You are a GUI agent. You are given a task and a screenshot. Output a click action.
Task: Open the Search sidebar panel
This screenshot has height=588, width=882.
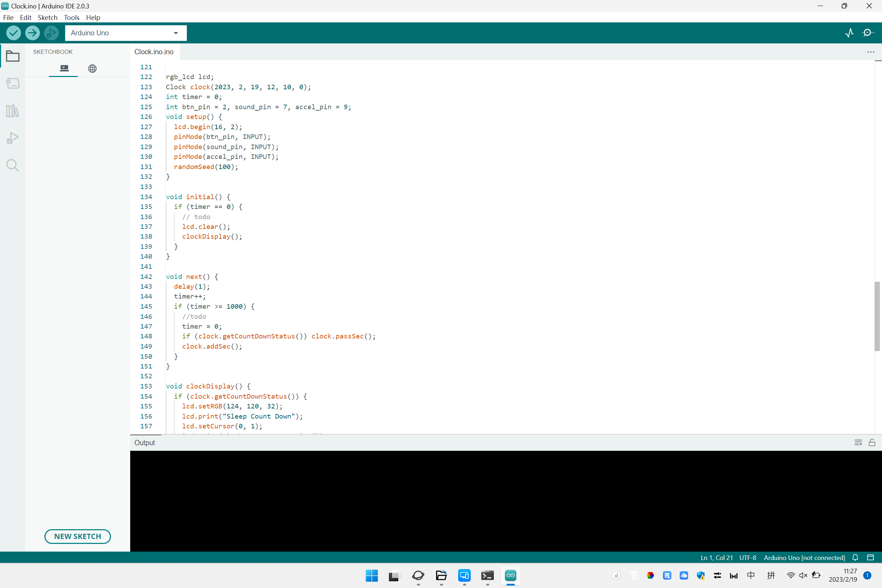pos(13,165)
